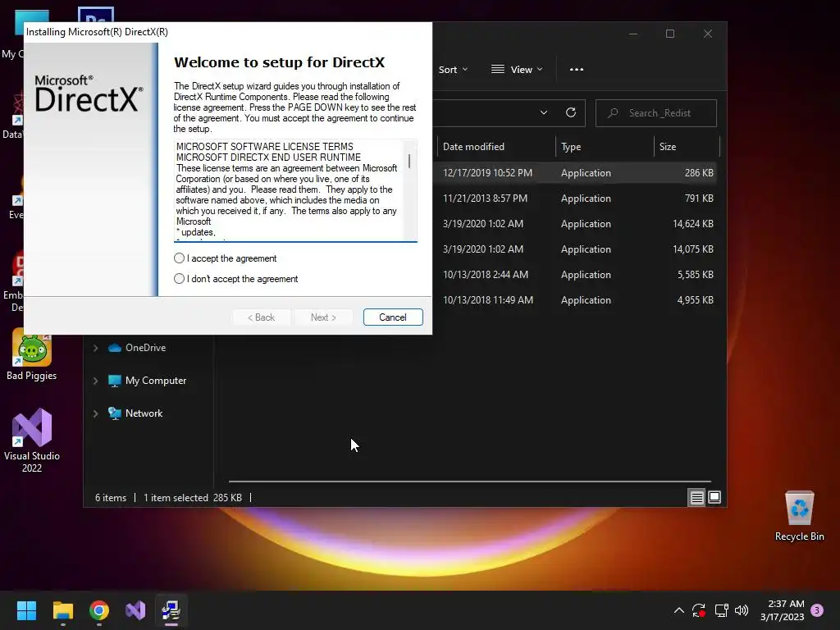Image resolution: width=840 pixels, height=630 pixels.
Task: Click the DirectX installer taskbar icon
Action: (x=171, y=610)
